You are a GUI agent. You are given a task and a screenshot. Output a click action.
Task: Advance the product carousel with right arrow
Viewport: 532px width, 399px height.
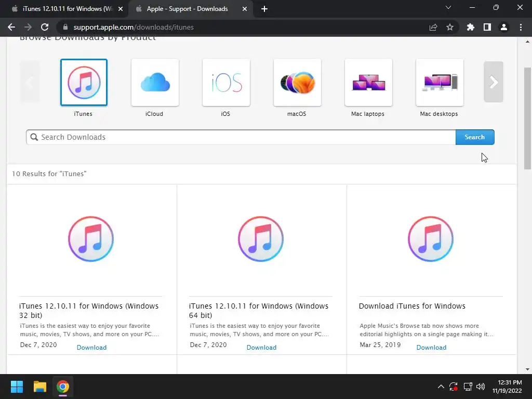tap(494, 82)
